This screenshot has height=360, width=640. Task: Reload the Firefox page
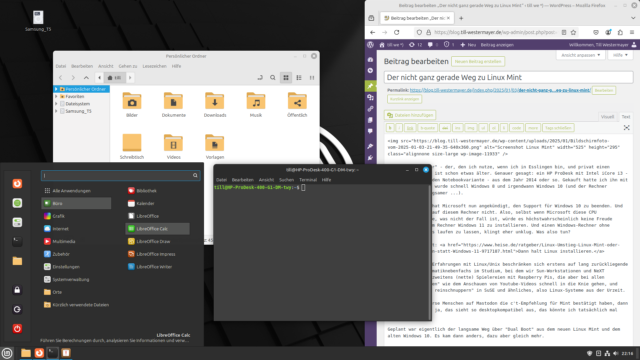[x=396, y=32]
